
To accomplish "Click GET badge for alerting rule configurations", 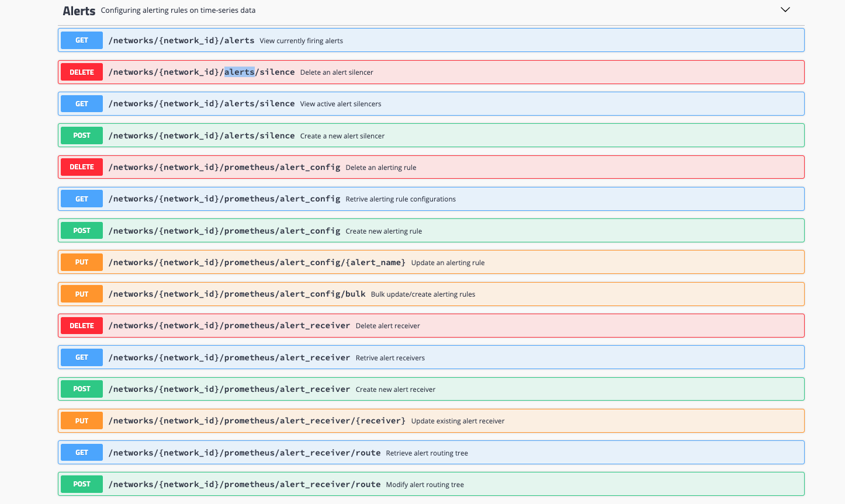I will click(82, 199).
